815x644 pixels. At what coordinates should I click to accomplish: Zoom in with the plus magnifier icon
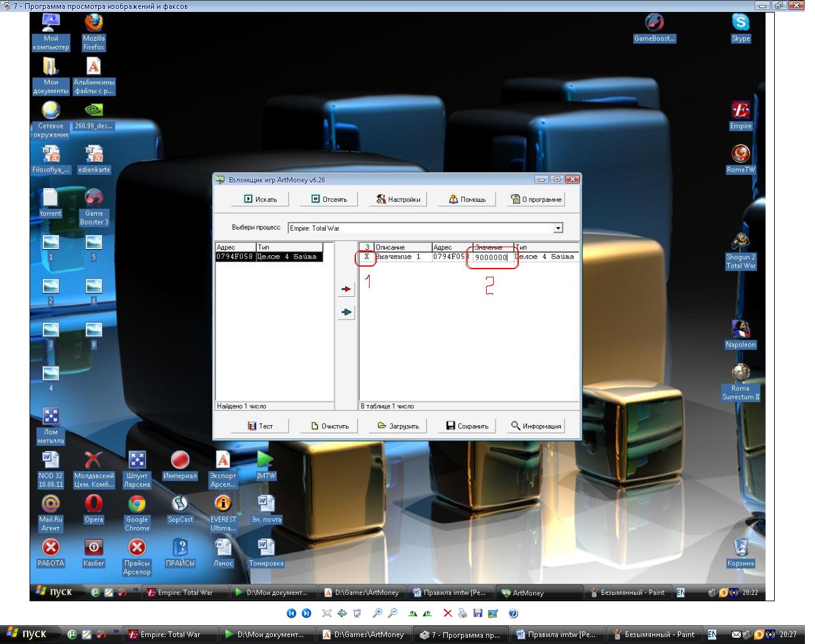click(377, 613)
